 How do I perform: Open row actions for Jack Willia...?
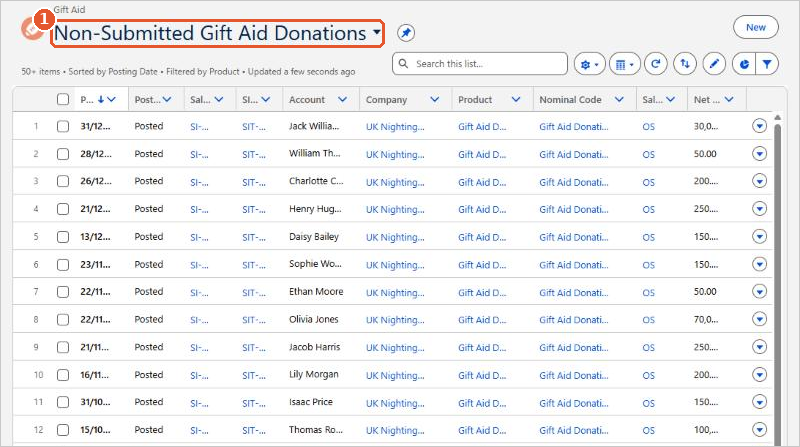point(759,126)
